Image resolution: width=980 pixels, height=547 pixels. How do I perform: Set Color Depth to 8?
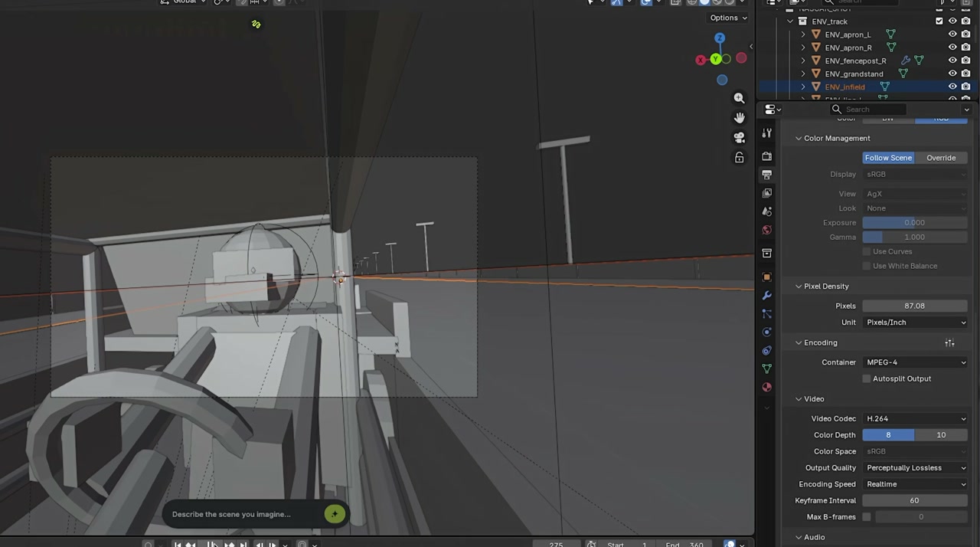[888, 435]
